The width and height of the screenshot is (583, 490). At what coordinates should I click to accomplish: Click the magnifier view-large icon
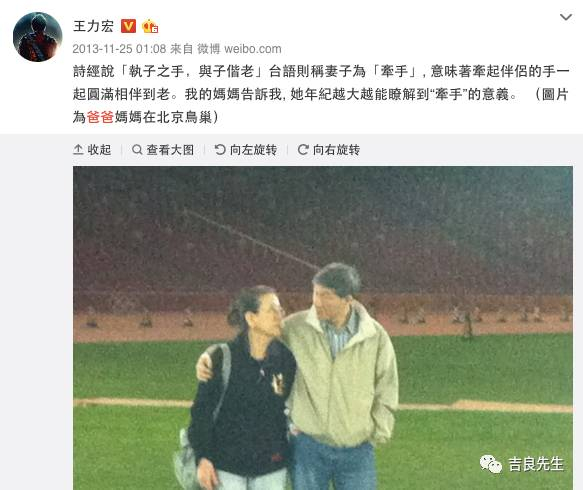pyautogui.click(x=137, y=150)
